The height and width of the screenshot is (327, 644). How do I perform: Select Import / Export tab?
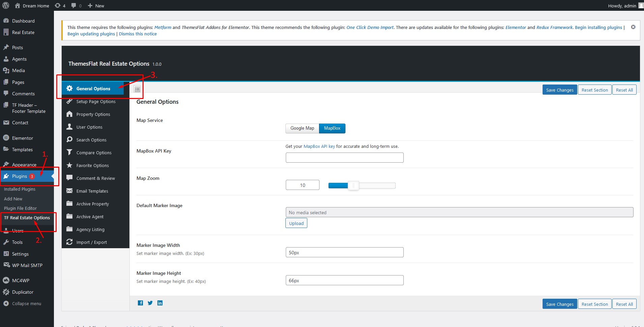click(x=95, y=242)
